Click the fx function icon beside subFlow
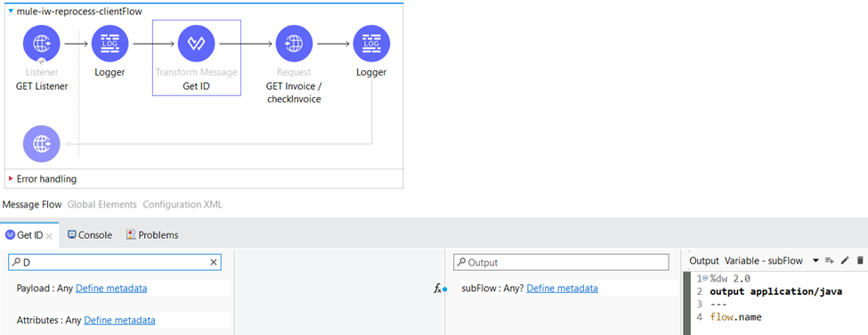Viewport: 868px width, 335px height. 437,289
